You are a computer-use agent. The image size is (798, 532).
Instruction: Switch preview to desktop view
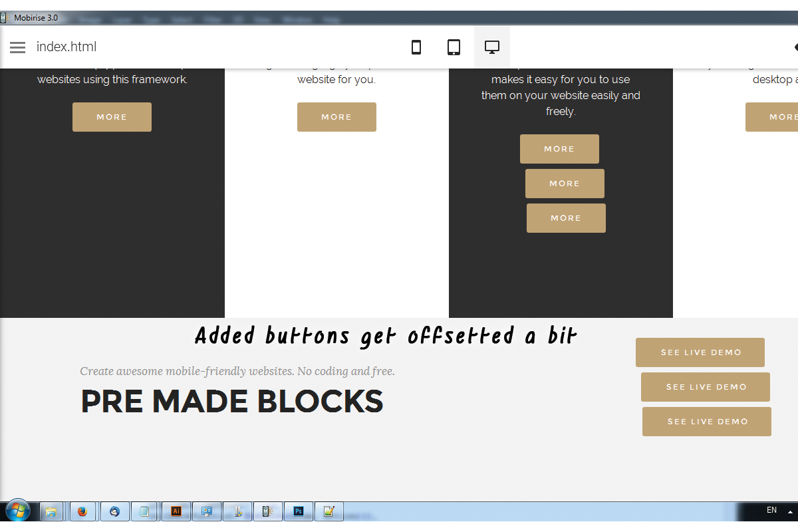tap(491, 47)
